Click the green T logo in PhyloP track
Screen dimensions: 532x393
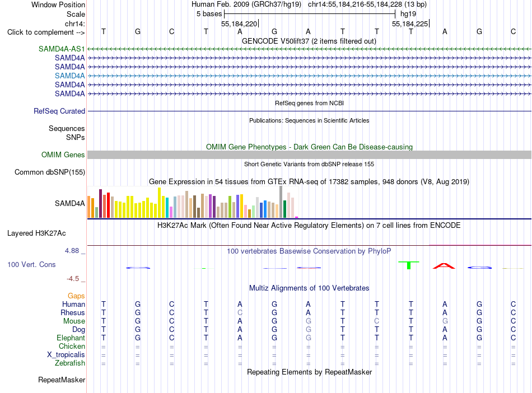(409, 265)
